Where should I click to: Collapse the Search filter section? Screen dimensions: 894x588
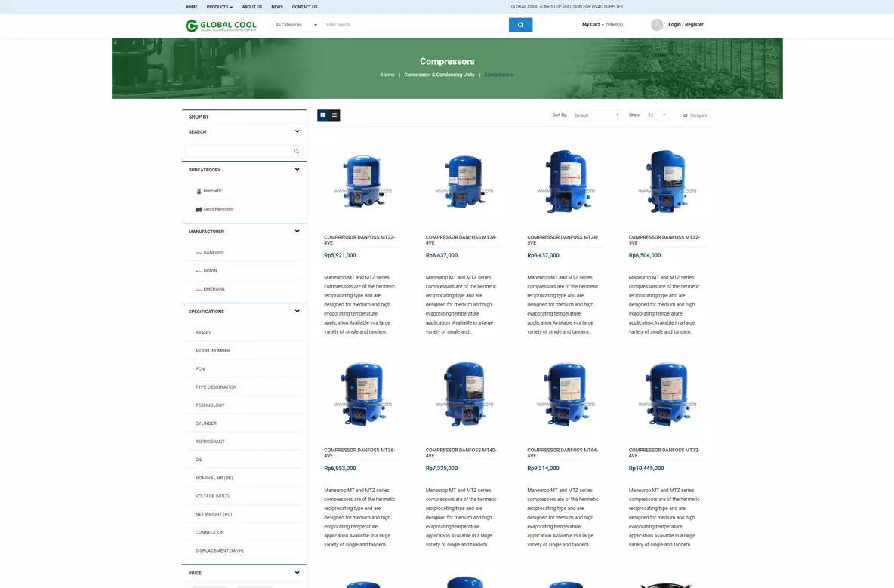click(x=297, y=131)
